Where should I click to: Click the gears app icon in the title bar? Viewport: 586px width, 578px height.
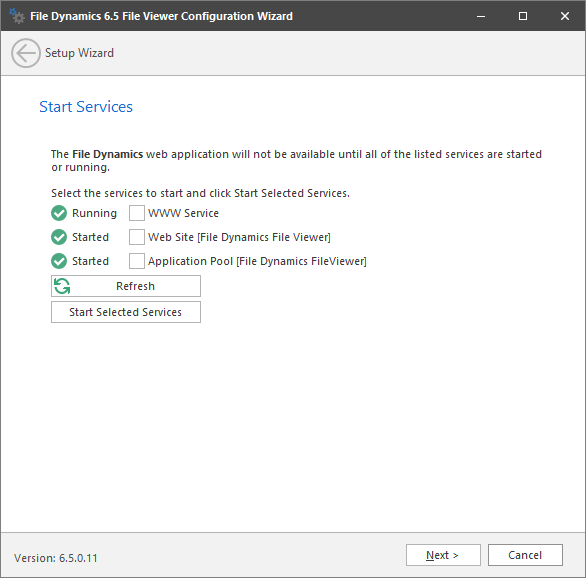[x=17, y=16]
